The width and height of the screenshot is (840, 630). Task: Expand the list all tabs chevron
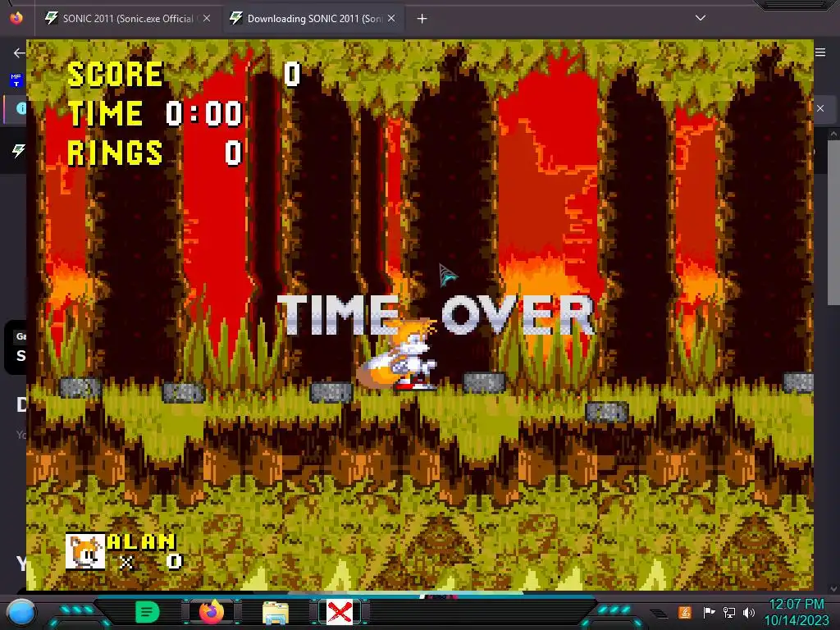coord(701,18)
